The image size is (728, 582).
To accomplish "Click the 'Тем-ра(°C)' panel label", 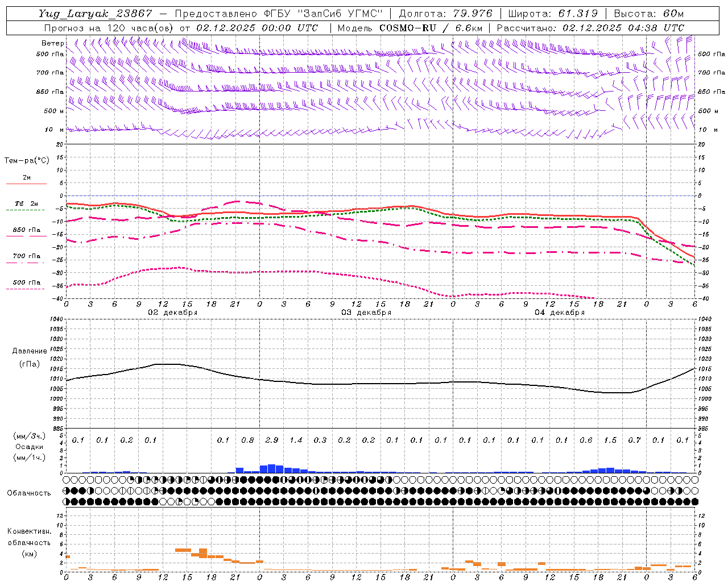I will [27, 160].
